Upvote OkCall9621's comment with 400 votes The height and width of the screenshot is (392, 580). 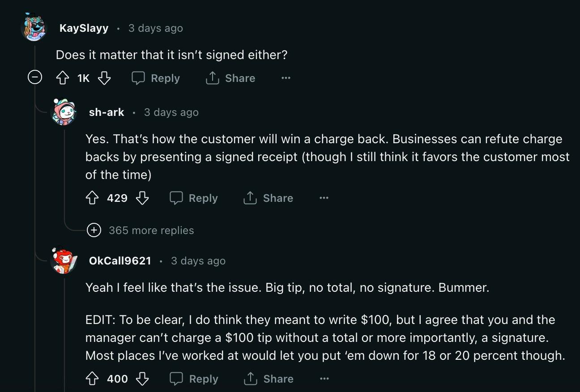pos(92,379)
